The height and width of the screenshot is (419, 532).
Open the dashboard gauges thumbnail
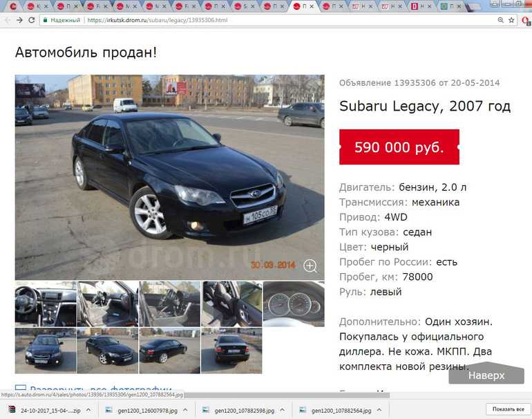[294, 304]
